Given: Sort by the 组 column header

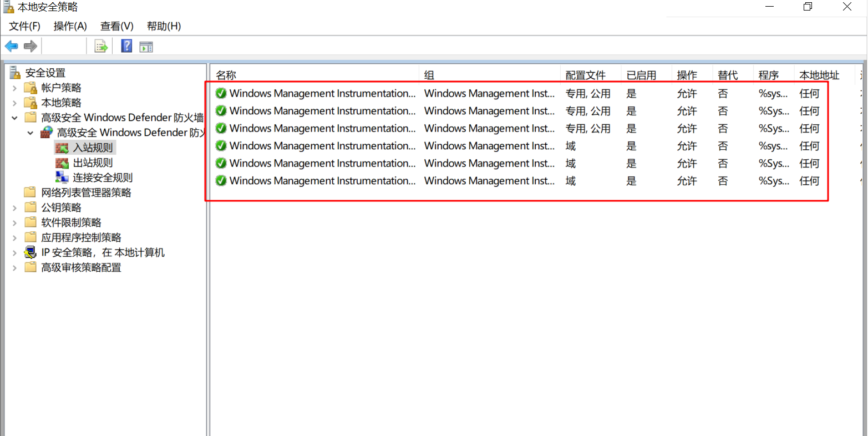Looking at the screenshot, I should point(490,75).
